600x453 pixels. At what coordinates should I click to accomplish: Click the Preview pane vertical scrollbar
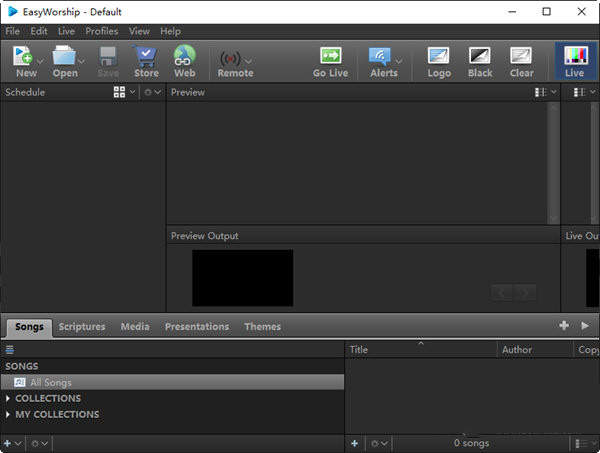(553, 160)
